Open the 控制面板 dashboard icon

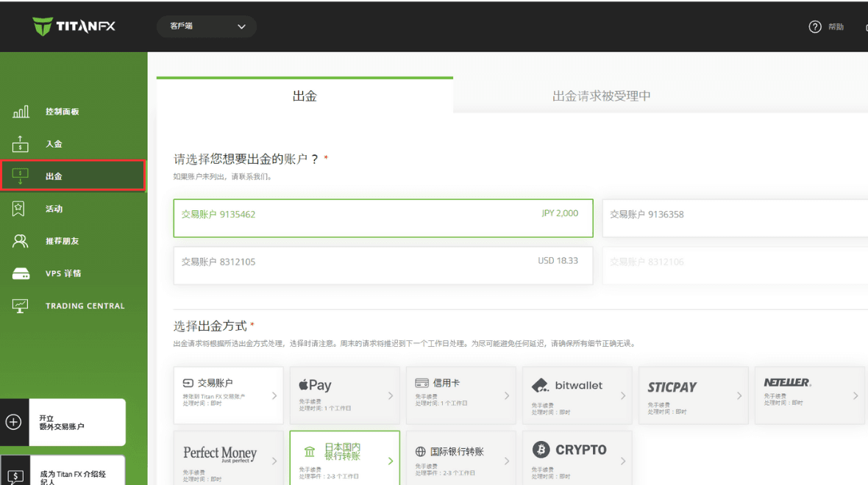click(21, 112)
